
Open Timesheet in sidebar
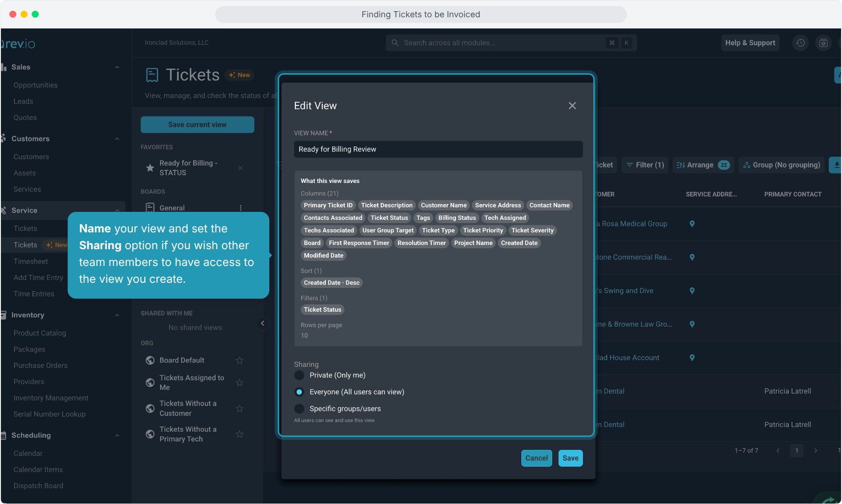coord(31,262)
